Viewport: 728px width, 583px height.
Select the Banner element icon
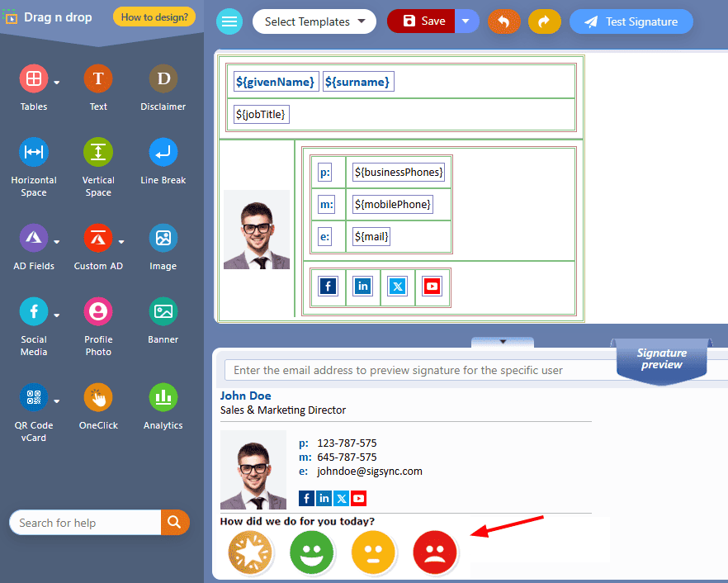point(163,311)
